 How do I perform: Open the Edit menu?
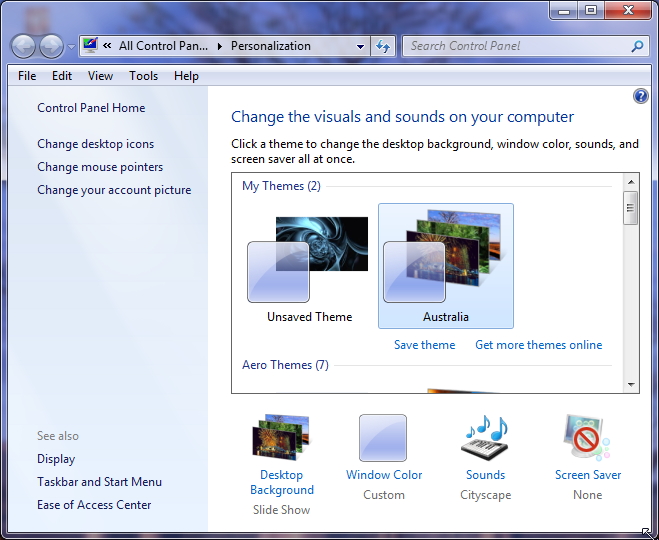point(62,76)
